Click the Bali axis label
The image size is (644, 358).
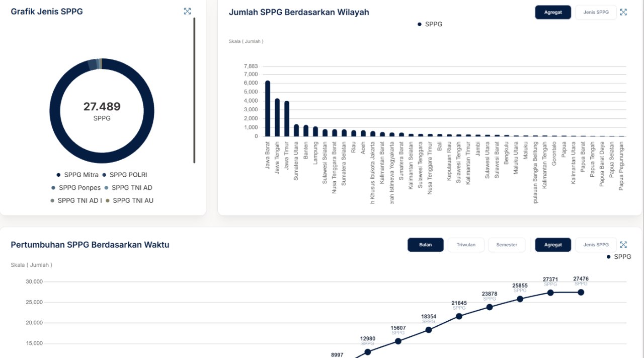440,147
